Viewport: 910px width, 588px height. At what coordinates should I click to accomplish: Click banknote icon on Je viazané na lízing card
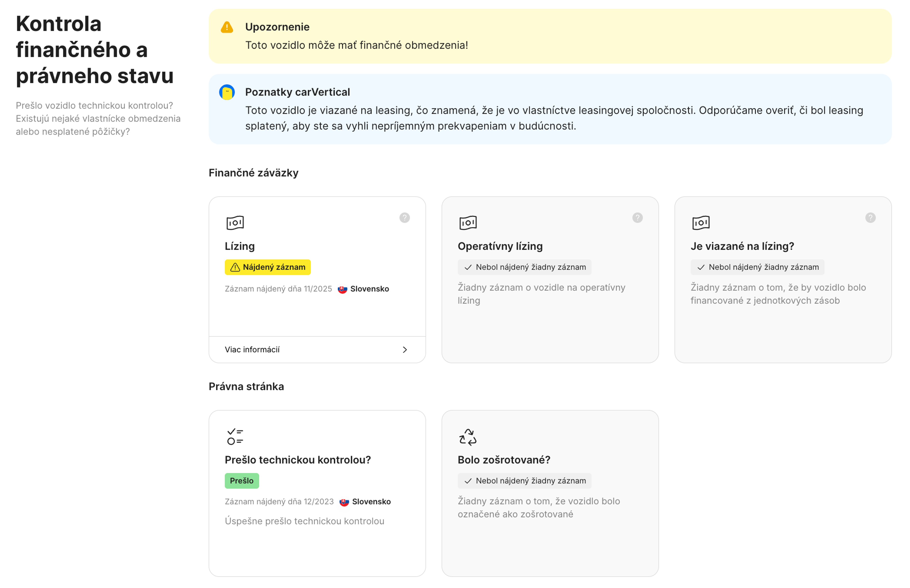(701, 223)
